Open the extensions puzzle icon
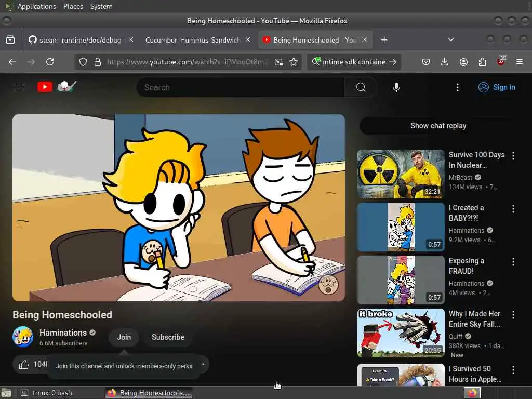The image size is (532, 399). (482, 62)
